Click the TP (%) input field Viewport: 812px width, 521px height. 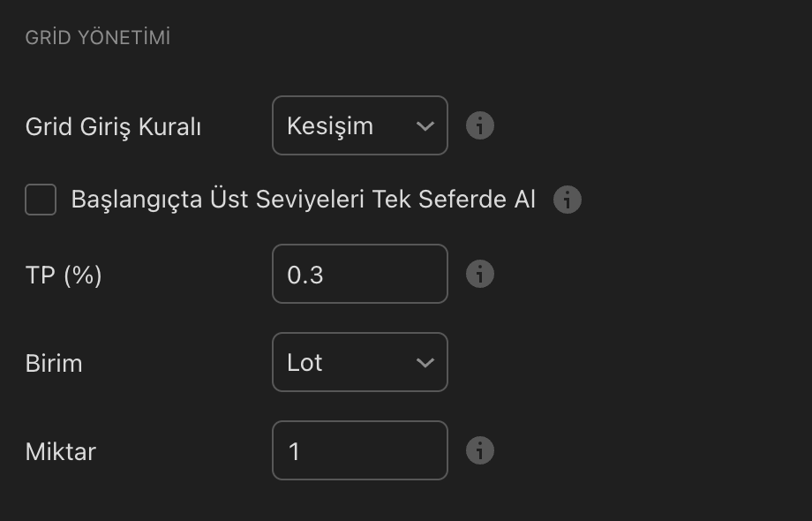click(x=359, y=275)
